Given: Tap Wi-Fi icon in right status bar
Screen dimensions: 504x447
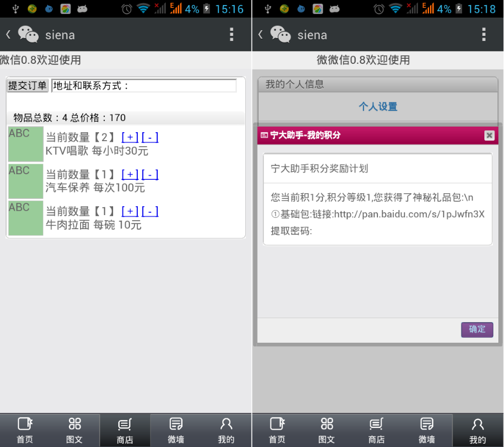Looking at the screenshot, I should [x=396, y=9].
